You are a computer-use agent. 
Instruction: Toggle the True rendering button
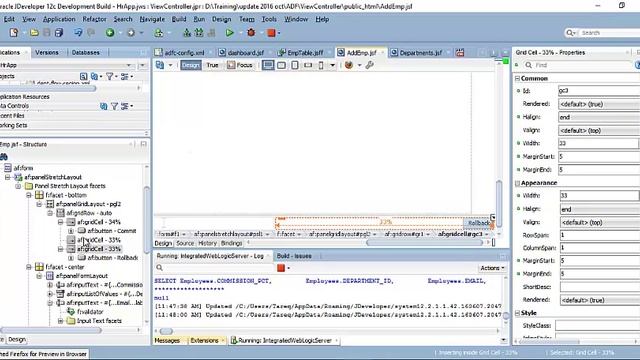(212, 65)
